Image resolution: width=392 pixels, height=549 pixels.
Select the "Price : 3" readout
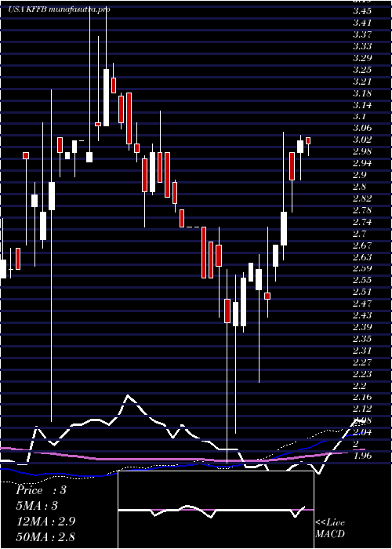[41, 490]
